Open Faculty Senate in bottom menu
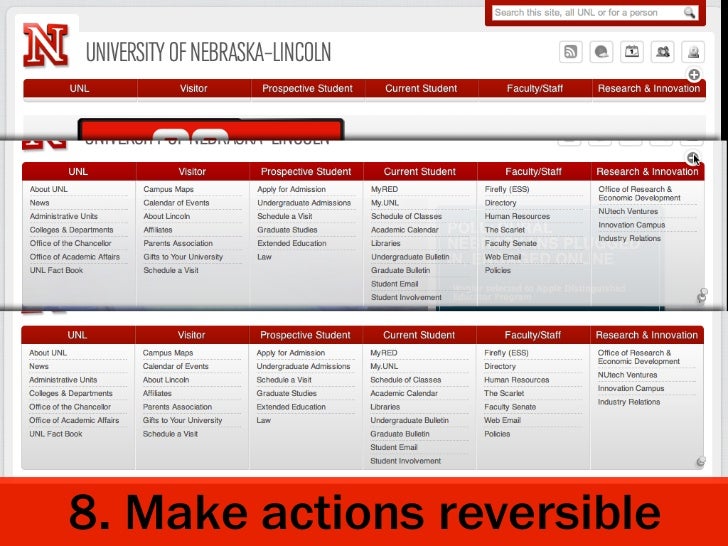Viewport: 728px width, 546px height. click(x=510, y=406)
